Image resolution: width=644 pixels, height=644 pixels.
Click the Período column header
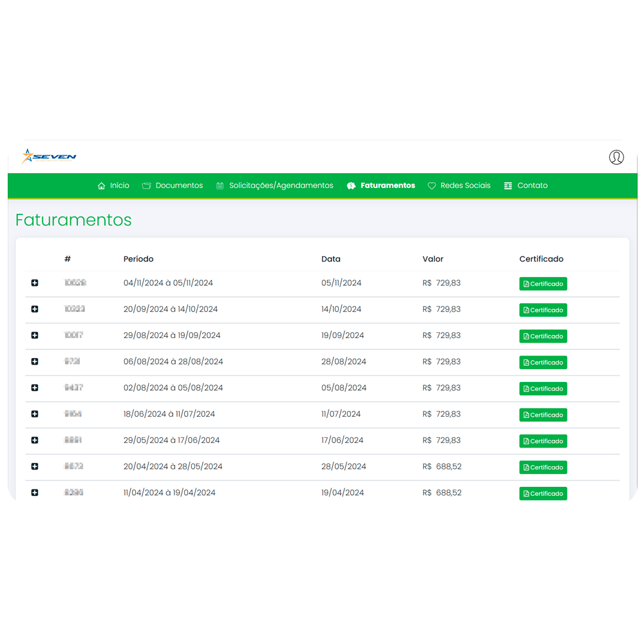[x=138, y=259]
